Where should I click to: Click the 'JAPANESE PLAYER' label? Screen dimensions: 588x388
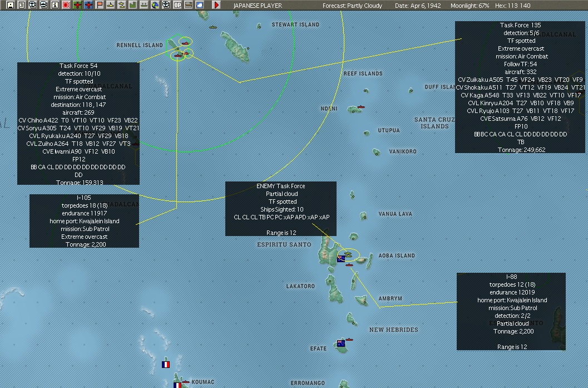click(x=258, y=6)
